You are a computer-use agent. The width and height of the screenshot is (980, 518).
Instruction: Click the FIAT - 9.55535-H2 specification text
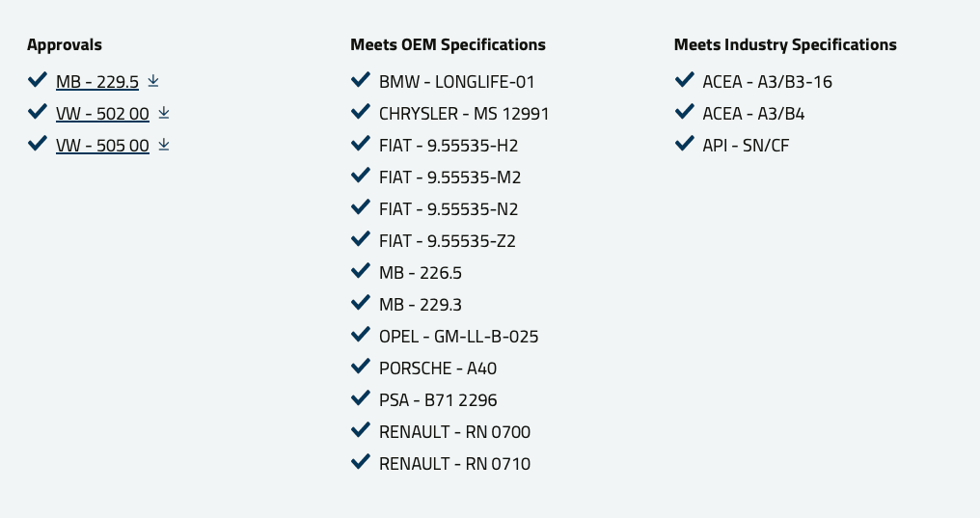449,146
